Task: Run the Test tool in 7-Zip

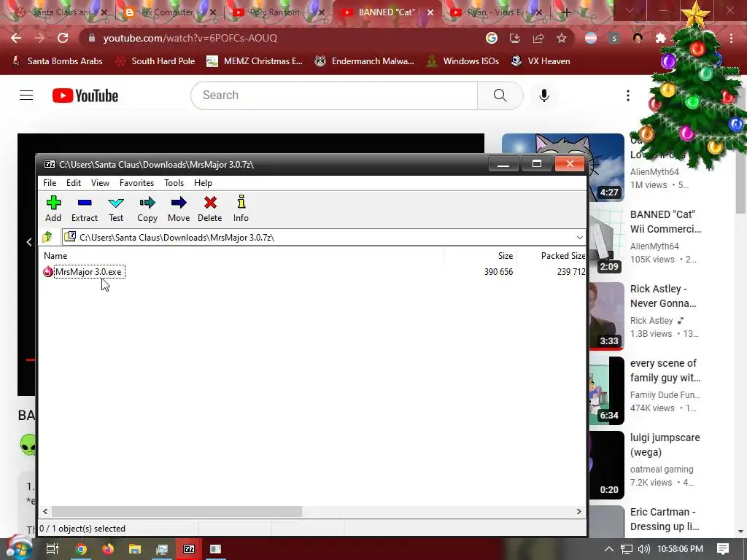Action: [x=116, y=209]
